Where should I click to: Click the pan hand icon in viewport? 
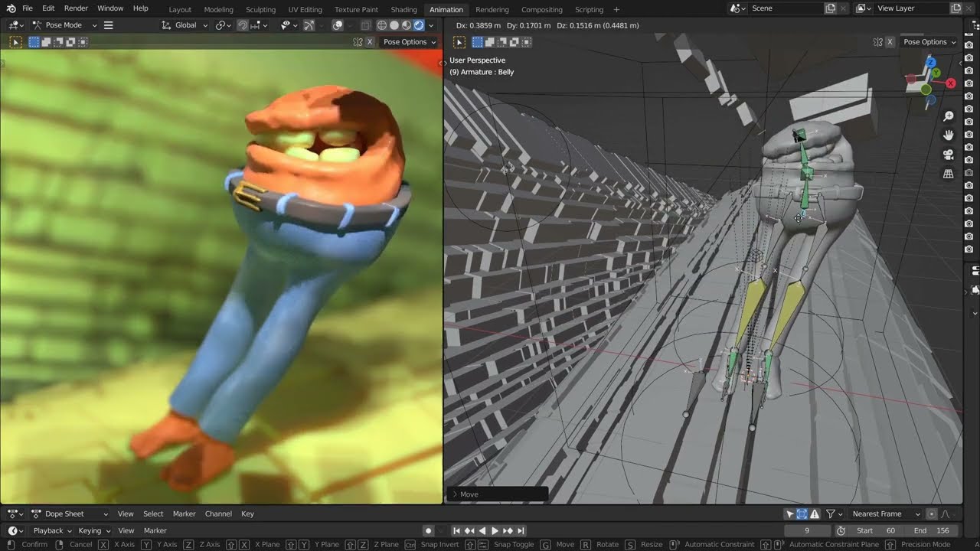pos(949,135)
